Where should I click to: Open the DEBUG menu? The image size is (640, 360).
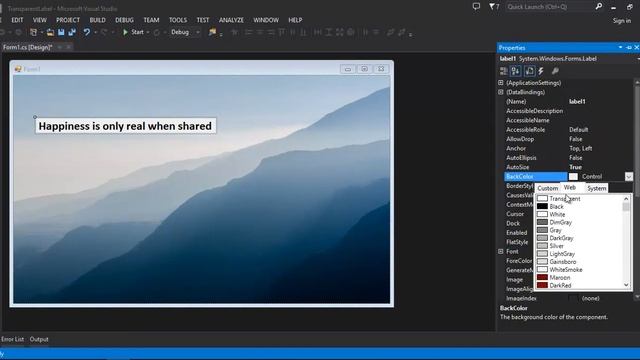coord(124,20)
